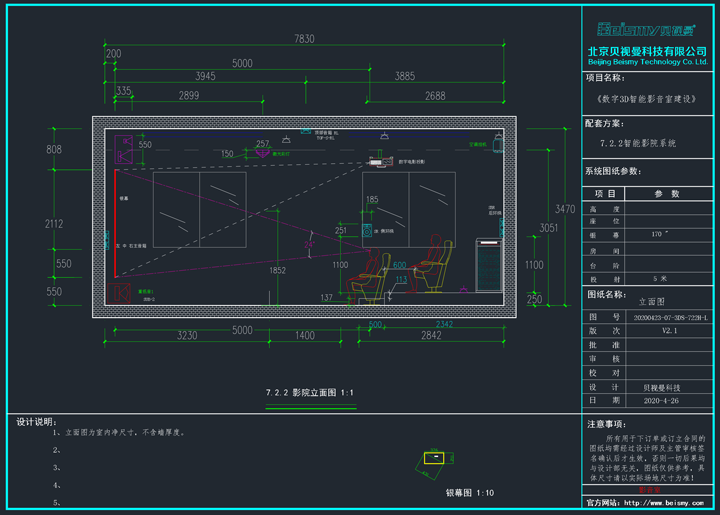This screenshot has width=720, height=515.
Task: Click the 银幕图 1:10 caption
Action: pos(470,493)
